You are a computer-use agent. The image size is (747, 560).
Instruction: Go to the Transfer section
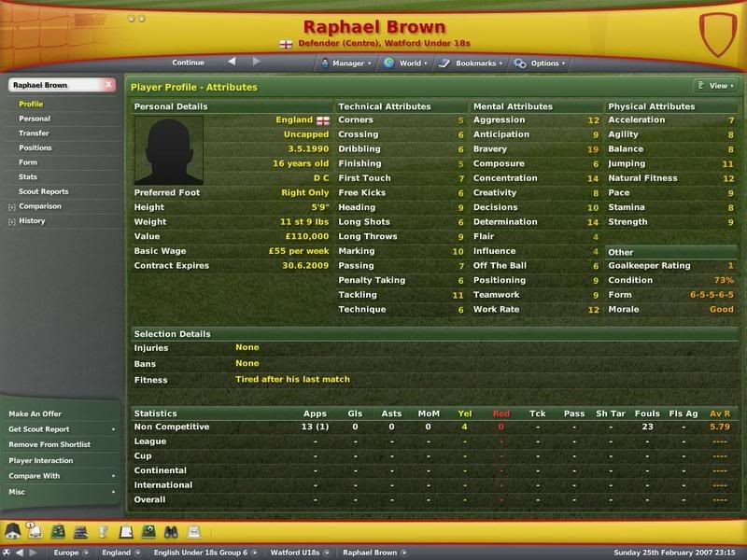point(34,133)
